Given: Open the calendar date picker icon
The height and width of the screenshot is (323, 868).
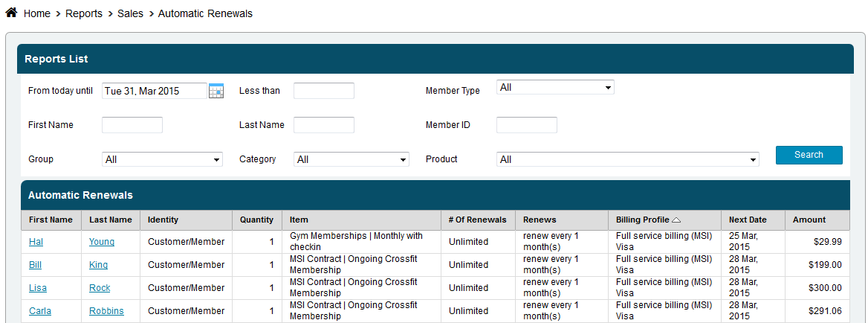Looking at the screenshot, I should click(216, 91).
